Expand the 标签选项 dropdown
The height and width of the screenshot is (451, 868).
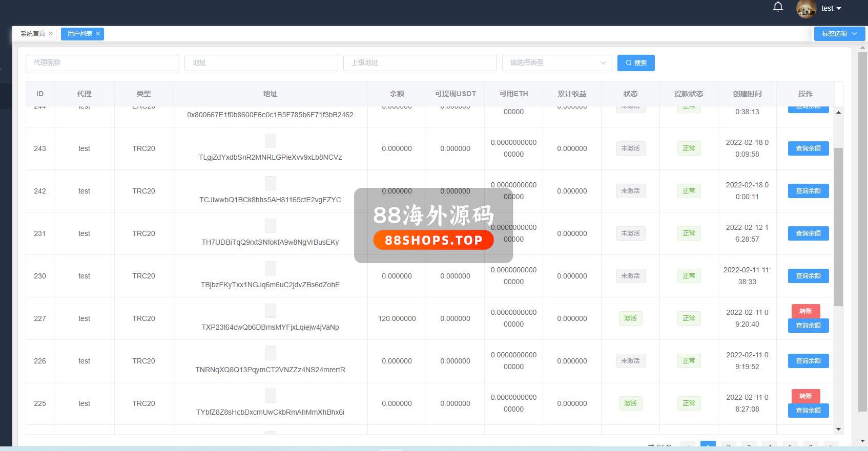pyautogui.click(x=839, y=34)
